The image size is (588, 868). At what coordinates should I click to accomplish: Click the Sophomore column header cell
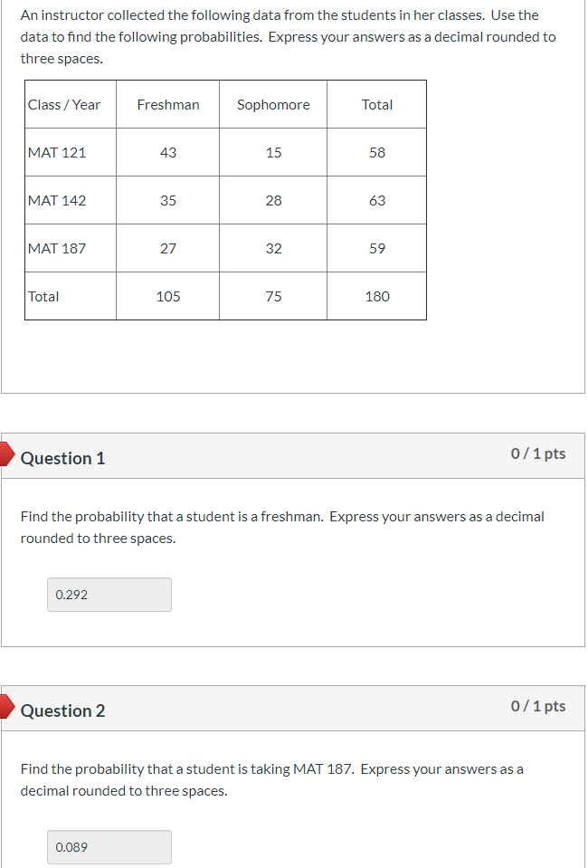[272, 104]
